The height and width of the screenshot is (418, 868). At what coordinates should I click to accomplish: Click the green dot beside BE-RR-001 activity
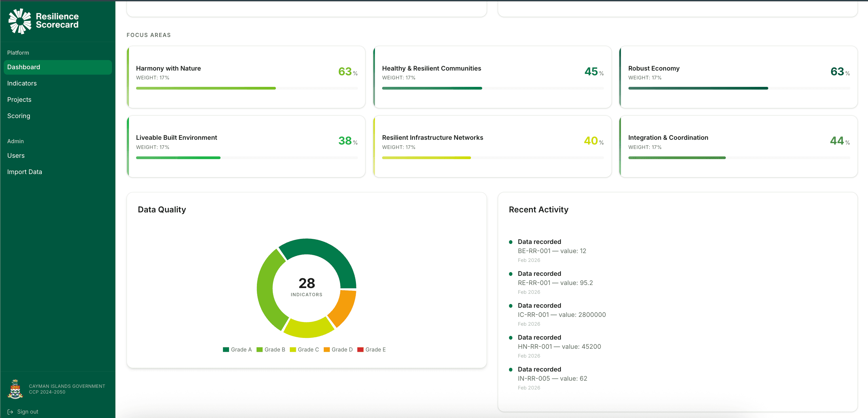(x=511, y=242)
